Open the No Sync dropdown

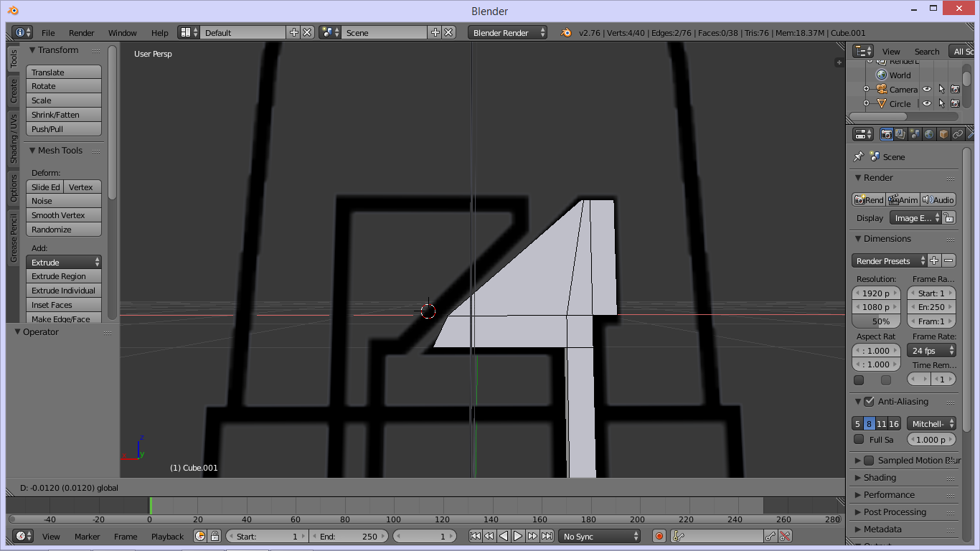600,536
